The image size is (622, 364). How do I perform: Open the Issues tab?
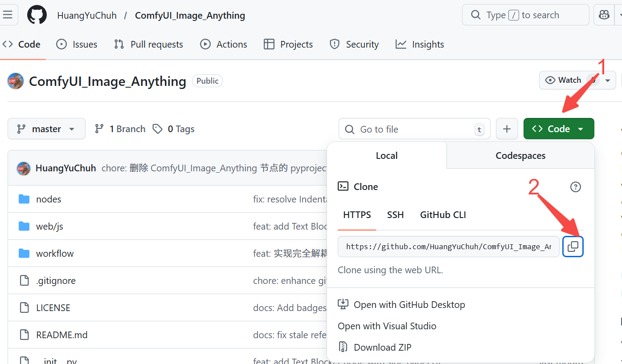[77, 44]
